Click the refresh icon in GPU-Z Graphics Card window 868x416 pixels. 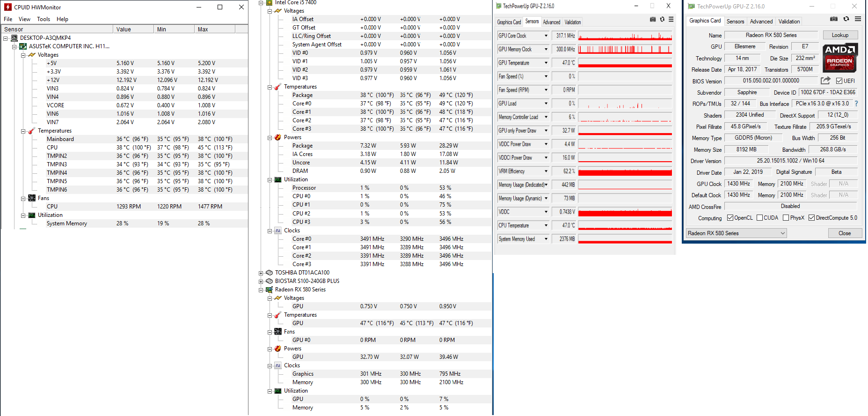coord(846,19)
